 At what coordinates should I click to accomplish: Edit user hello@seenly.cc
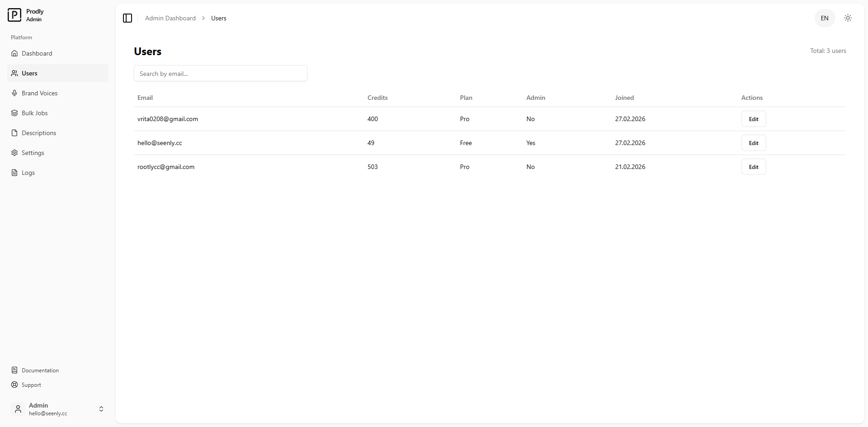[x=753, y=143]
